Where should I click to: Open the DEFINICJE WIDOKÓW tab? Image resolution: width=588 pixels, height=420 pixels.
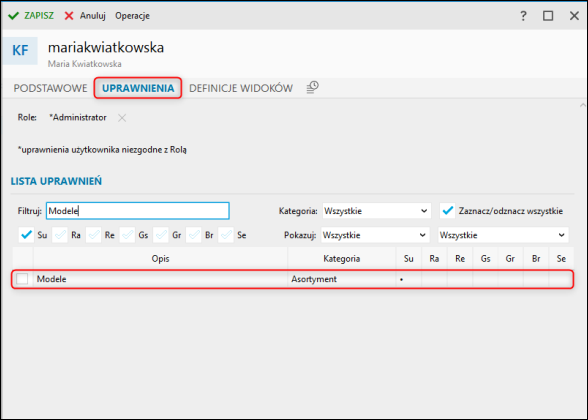coord(241,88)
